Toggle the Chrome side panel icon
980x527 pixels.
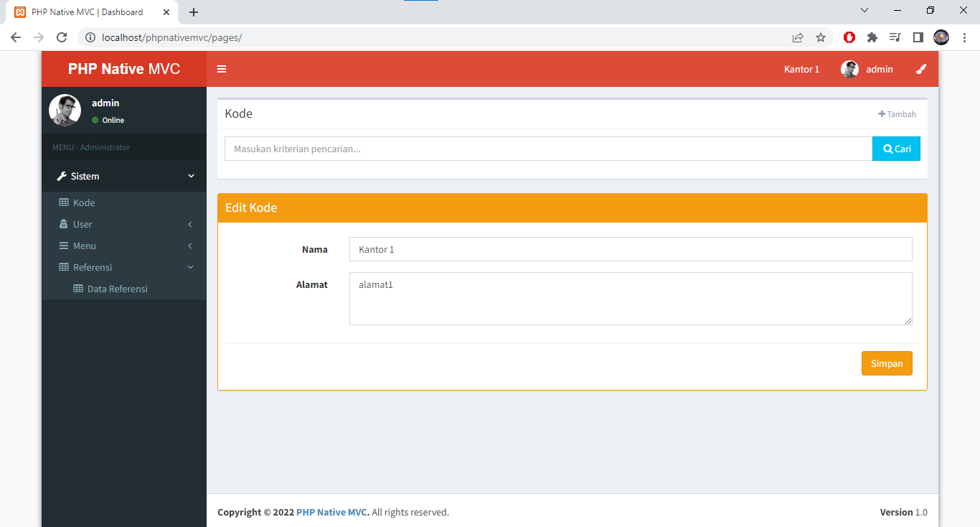click(x=918, y=37)
